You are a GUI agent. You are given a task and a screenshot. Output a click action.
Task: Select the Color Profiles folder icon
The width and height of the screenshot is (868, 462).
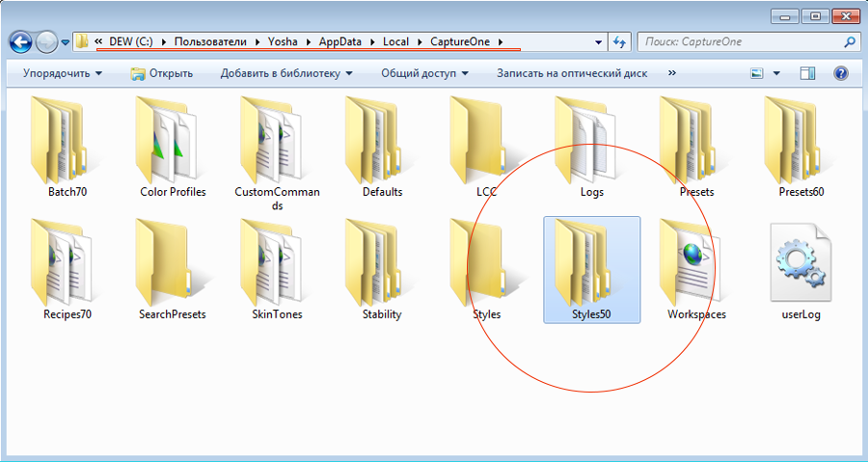(166, 140)
